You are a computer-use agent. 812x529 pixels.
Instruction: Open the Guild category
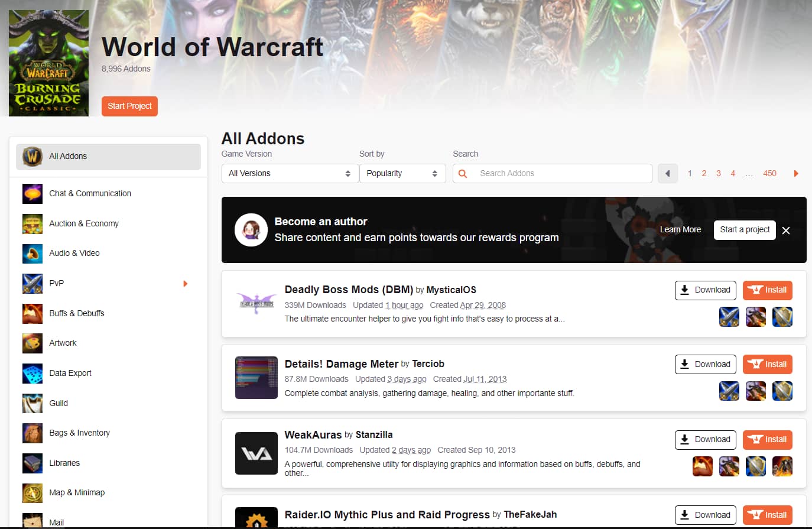pos(59,403)
